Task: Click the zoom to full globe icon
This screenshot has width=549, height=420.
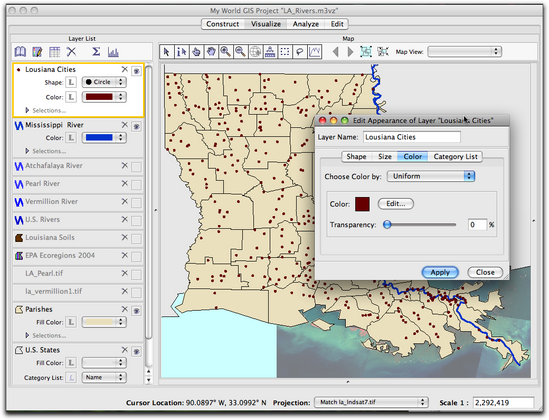Action: coord(255,52)
